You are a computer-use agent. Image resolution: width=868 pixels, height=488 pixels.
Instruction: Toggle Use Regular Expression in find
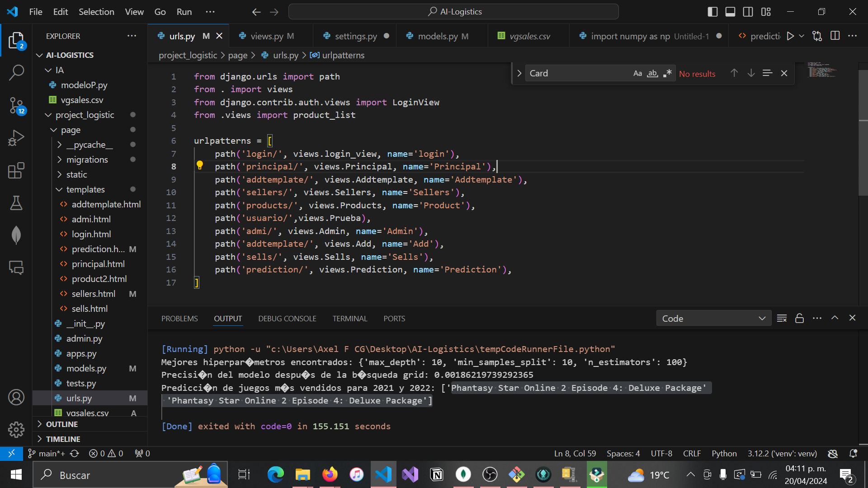coord(667,73)
